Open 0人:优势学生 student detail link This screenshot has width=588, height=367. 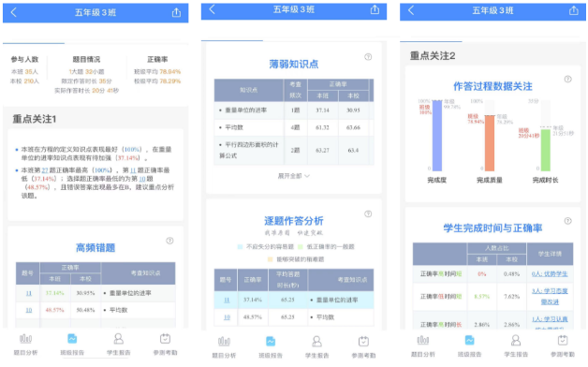click(x=550, y=274)
